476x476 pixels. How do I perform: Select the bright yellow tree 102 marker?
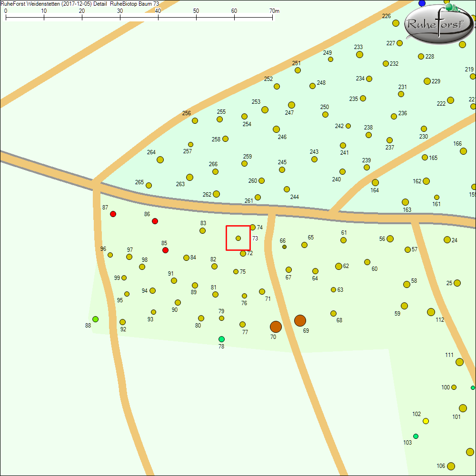[x=426, y=421]
